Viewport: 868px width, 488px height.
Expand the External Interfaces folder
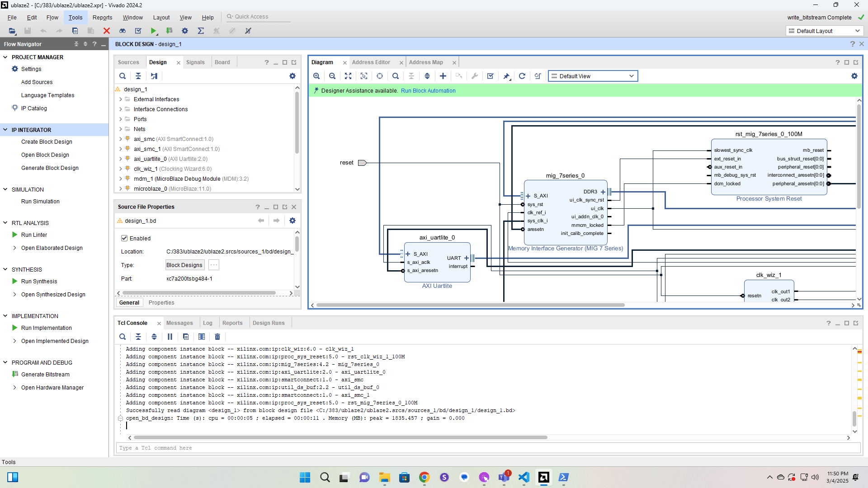[x=121, y=99]
